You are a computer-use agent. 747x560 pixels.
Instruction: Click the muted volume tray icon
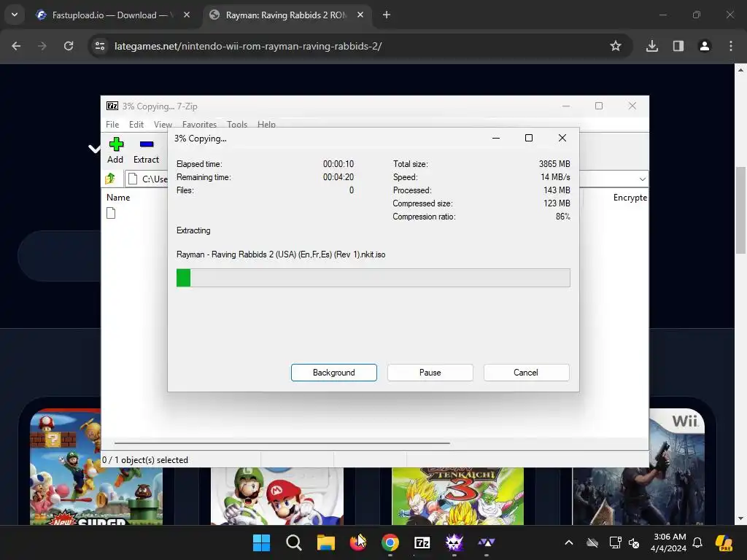(x=634, y=542)
